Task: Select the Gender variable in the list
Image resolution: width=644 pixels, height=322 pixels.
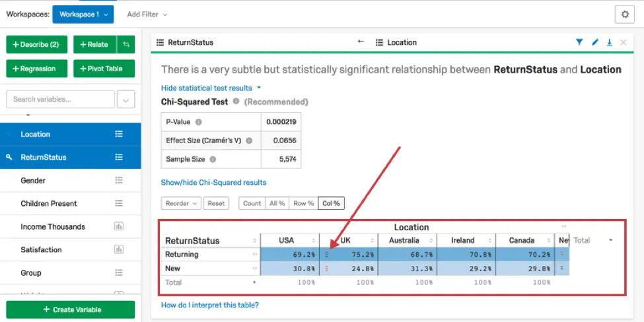Action: point(33,180)
